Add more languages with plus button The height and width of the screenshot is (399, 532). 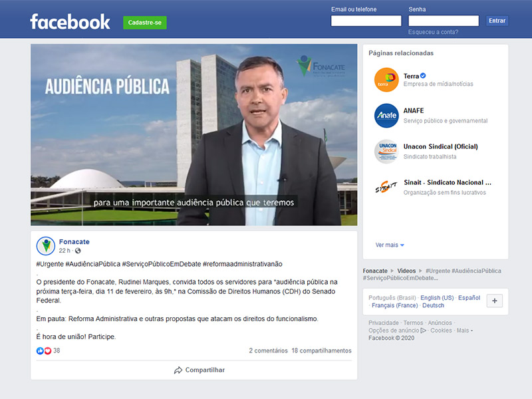495,301
